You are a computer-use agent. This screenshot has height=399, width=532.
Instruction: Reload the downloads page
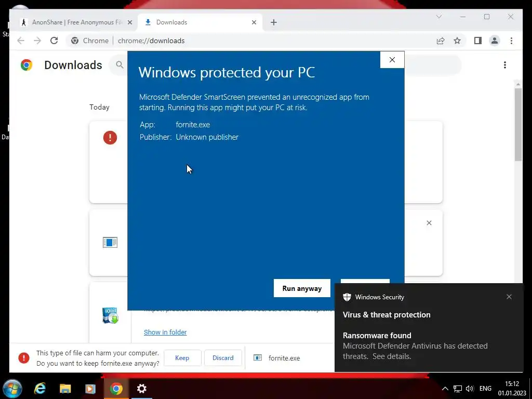(x=54, y=41)
